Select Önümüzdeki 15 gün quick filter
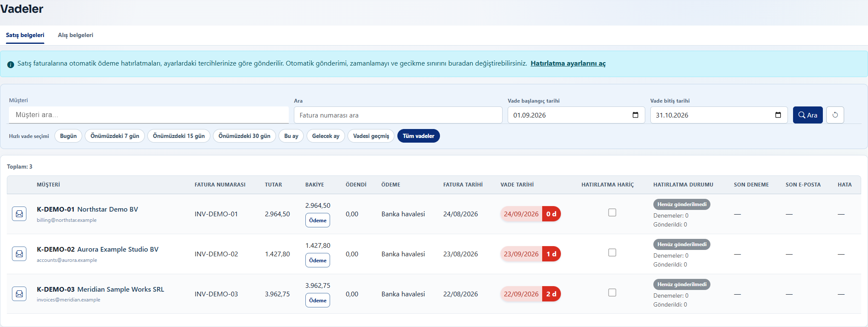868x327 pixels. tap(178, 136)
